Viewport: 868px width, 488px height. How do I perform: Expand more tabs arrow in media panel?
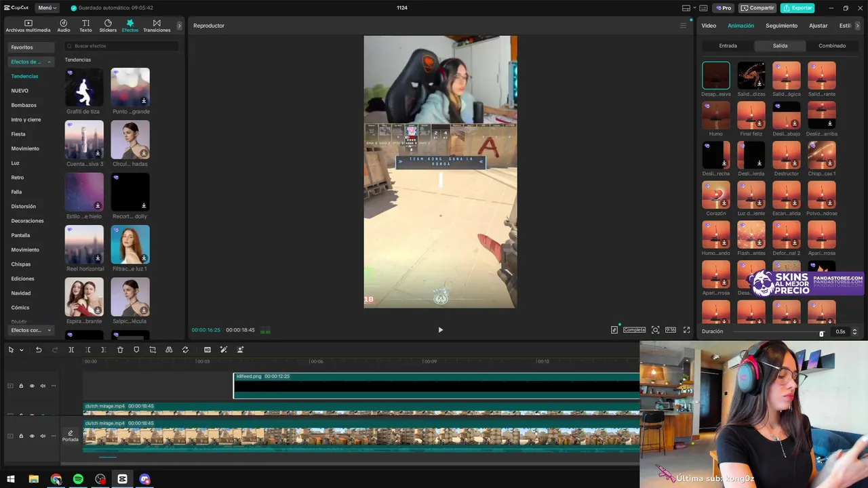[x=179, y=26]
